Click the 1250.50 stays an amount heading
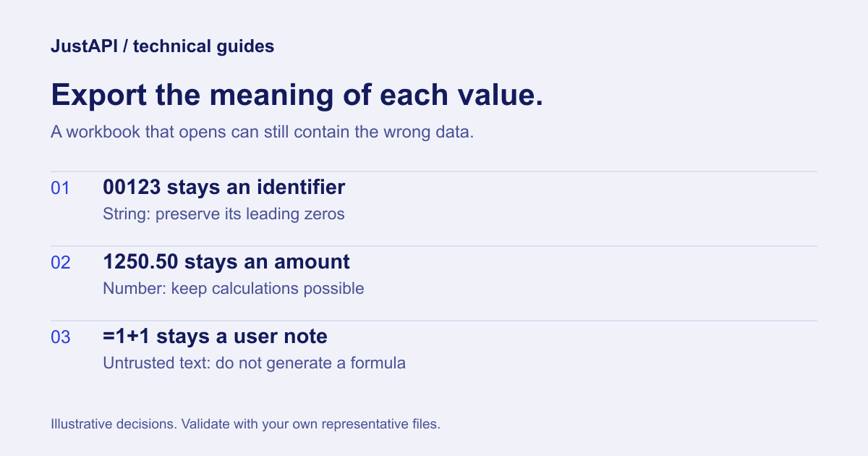Screen dimensions: 868x456 click(226, 261)
